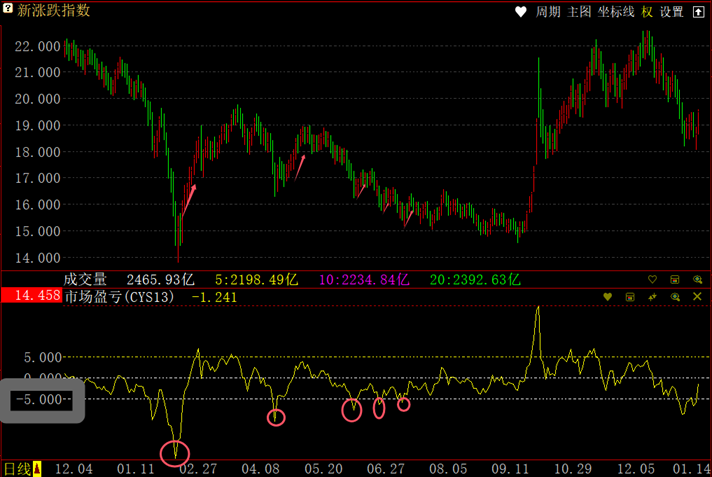Image resolution: width=712 pixels, height=477 pixels.
Task: Click the magnifier icon in 成交量 row
Action: pos(697,279)
